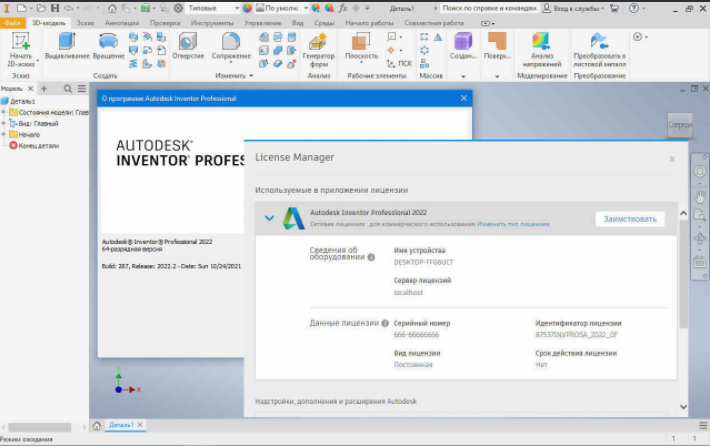Click the info icon beside Данные лицензии
This screenshot has height=446, width=710.
pos(385,323)
